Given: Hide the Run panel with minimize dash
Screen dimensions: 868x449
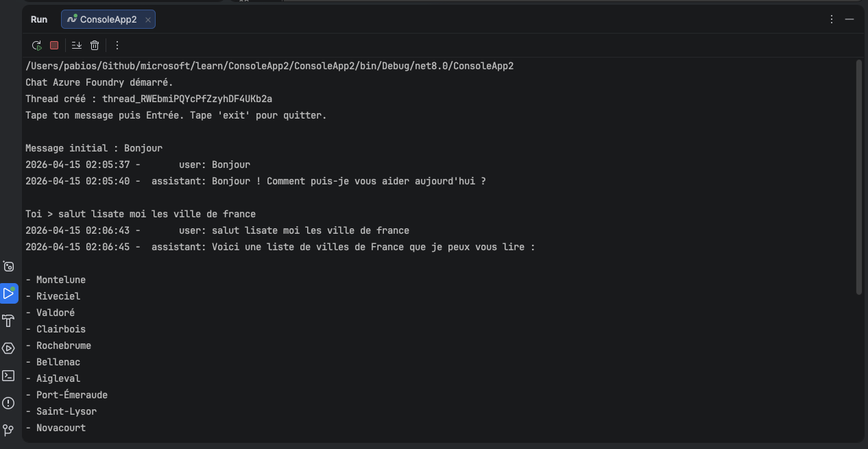Looking at the screenshot, I should pyautogui.click(x=849, y=19).
